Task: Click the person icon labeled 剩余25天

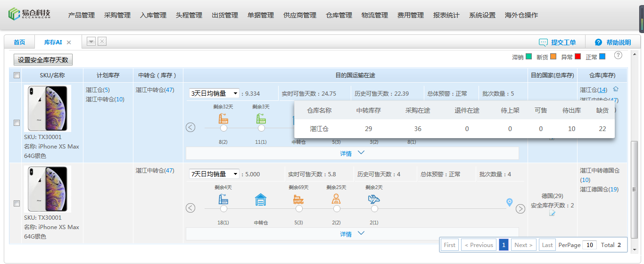Action: coord(336,199)
